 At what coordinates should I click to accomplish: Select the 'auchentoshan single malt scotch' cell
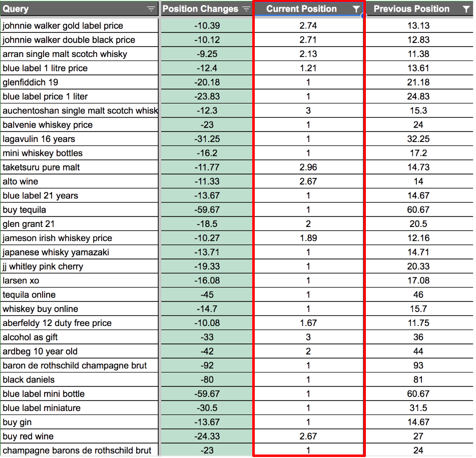[80, 110]
